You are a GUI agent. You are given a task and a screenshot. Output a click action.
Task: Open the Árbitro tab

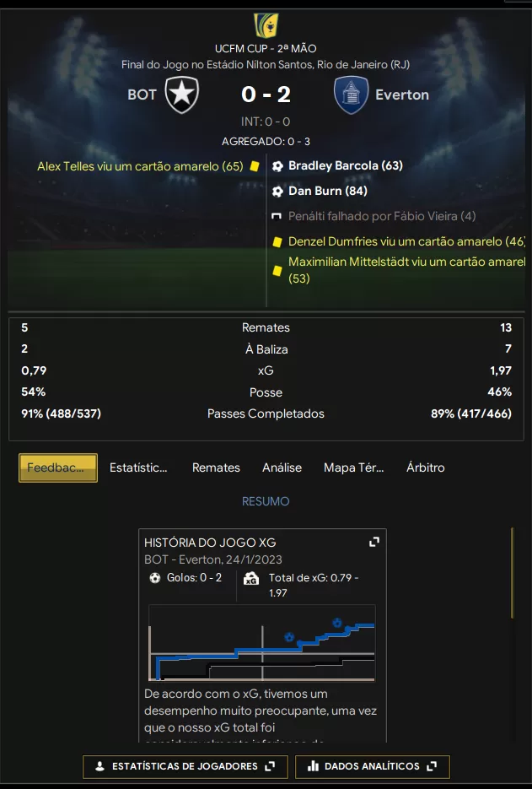(426, 467)
